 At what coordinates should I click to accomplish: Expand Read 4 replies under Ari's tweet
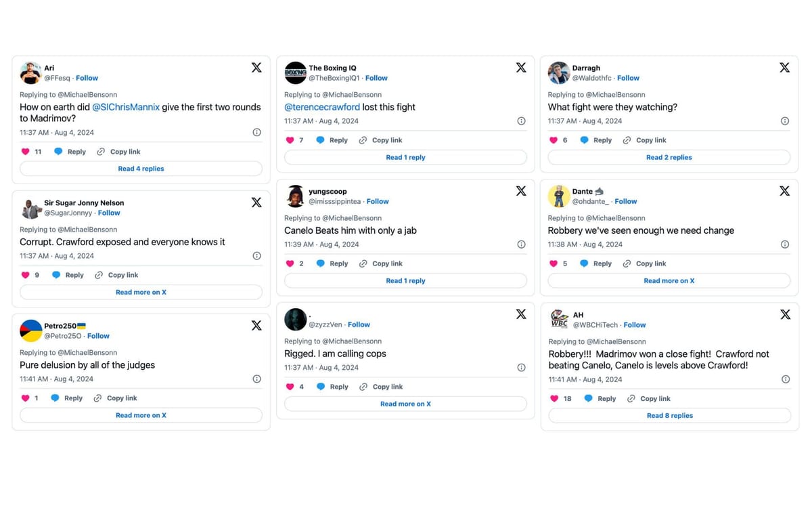tap(141, 169)
